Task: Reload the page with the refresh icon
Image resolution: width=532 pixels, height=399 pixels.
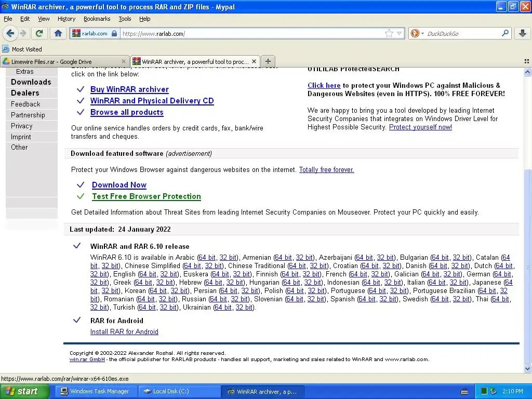Action: click(39, 33)
